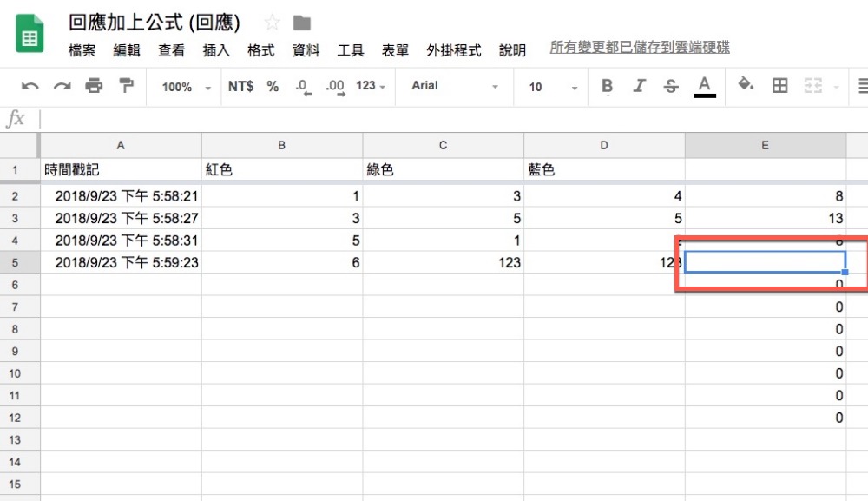The width and height of the screenshot is (868, 501).
Task: Open the 資料 menu
Action: click(x=306, y=50)
